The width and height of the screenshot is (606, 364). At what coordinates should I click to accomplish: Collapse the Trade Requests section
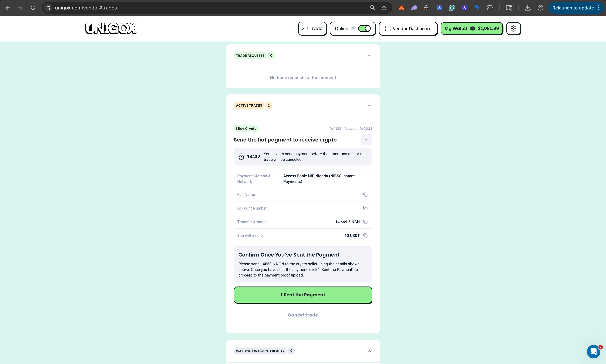[369, 56]
